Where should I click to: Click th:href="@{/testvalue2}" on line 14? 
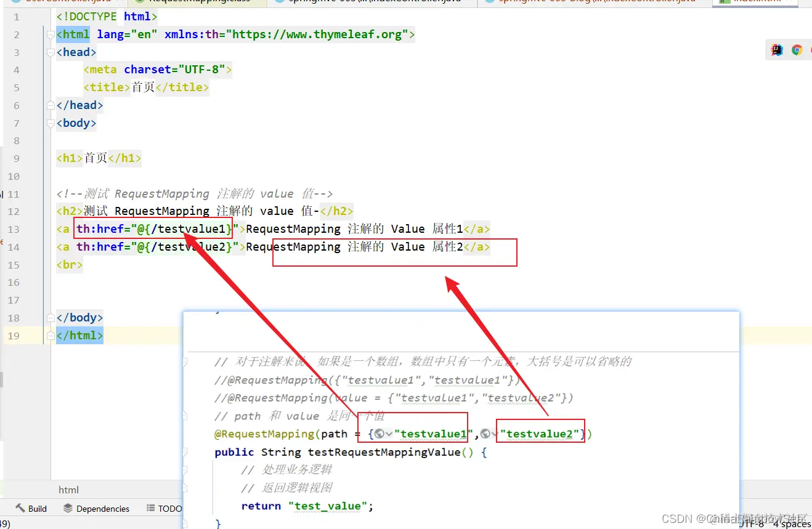coord(157,247)
